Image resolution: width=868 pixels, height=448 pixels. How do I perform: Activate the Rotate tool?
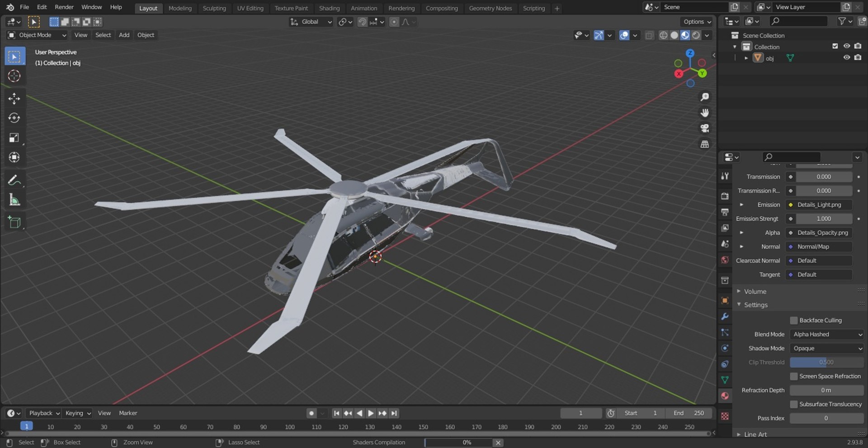(x=14, y=118)
